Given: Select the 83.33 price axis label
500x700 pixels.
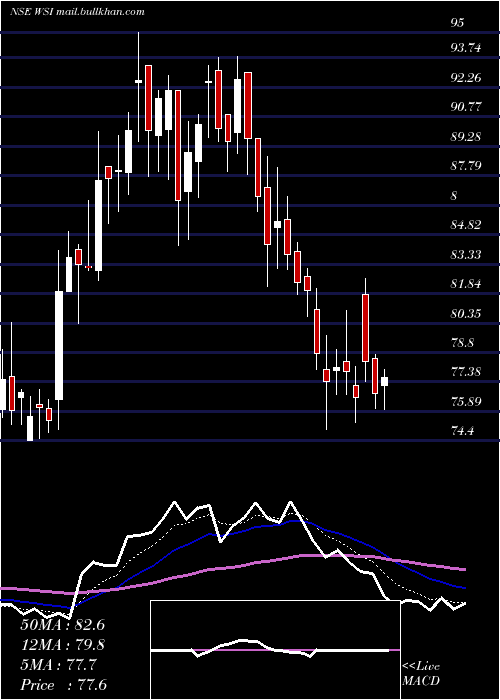Looking at the screenshot, I should click(466, 254).
